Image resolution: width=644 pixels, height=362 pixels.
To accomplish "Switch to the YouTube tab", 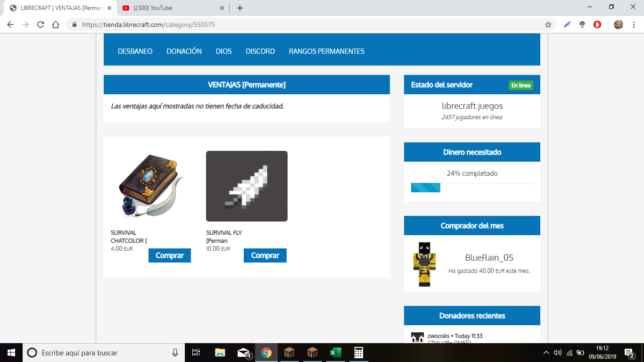I will pyautogui.click(x=173, y=8).
